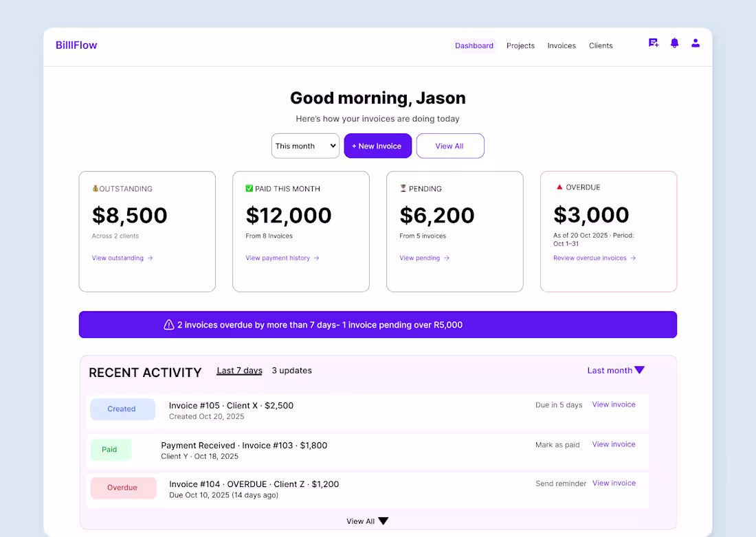756x537 pixels.
Task: Click the View pending link
Action: tap(424, 258)
